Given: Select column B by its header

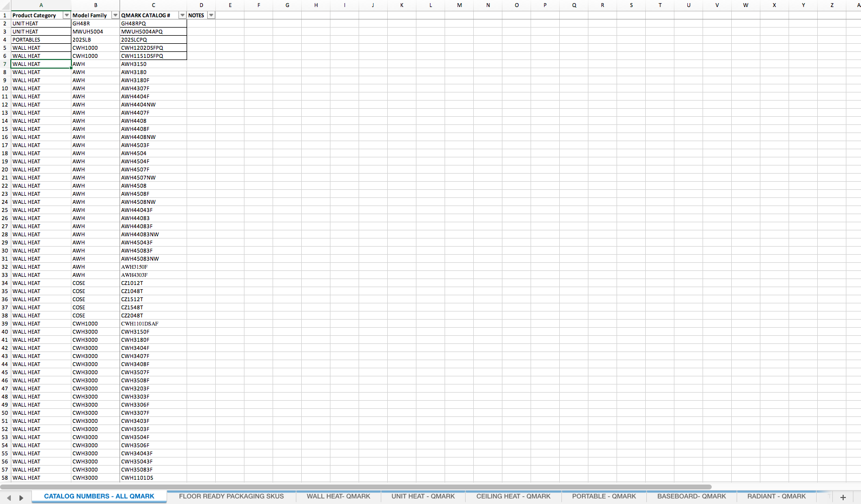Looking at the screenshot, I should point(96,5).
